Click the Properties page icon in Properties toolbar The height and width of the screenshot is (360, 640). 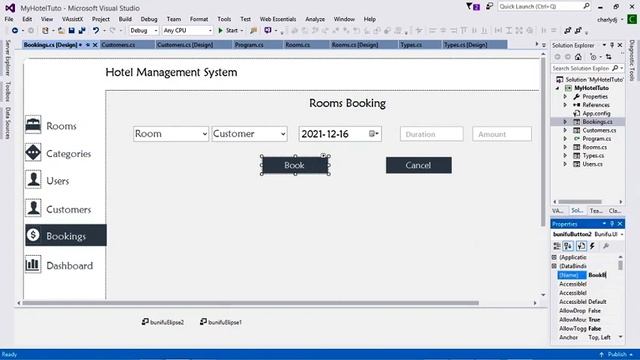tap(581, 246)
